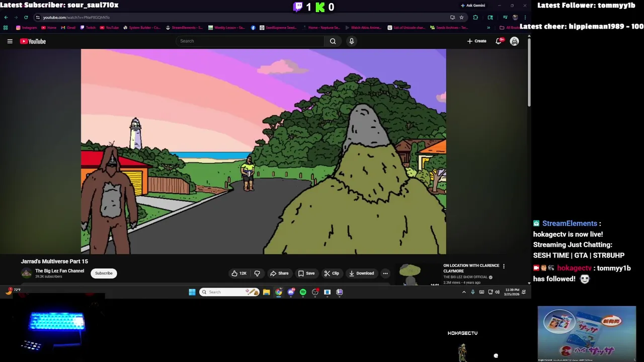Screen dimensions: 644x362
Task: Search with your voice microphone icon
Action: point(352,41)
